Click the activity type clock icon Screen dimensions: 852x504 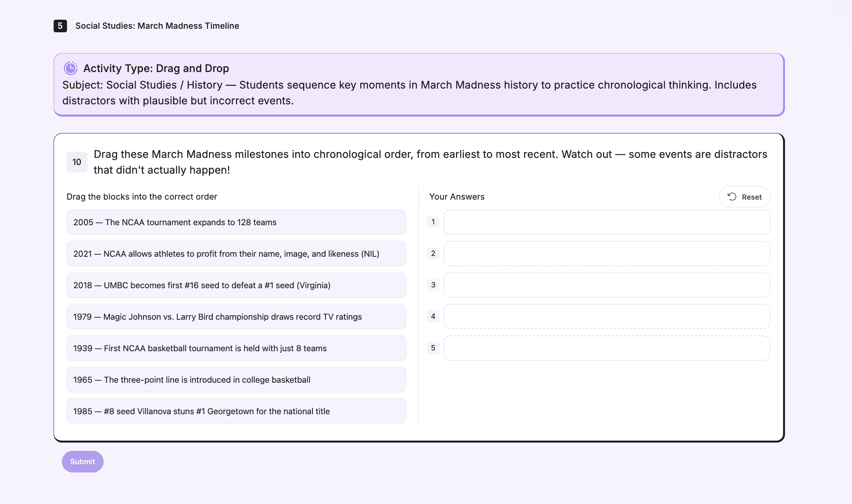71,68
